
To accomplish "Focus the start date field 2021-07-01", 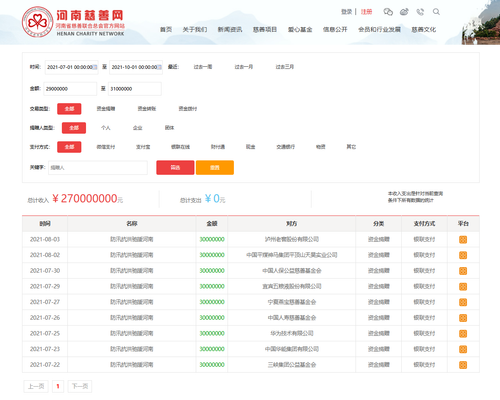I will pyautogui.click(x=71, y=67).
